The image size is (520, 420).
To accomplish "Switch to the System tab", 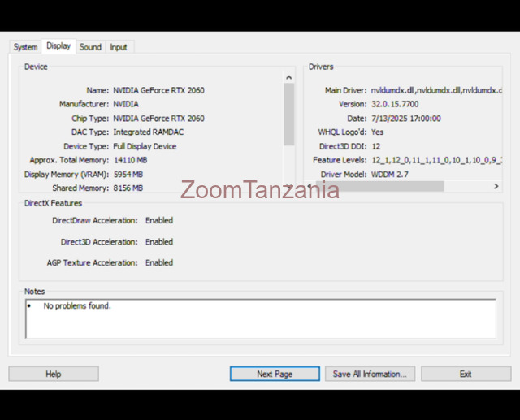I will (x=25, y=47).
